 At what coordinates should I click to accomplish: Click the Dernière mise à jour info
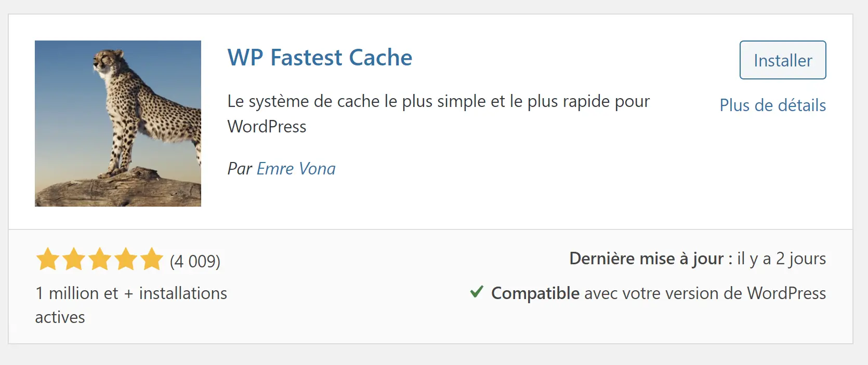(698, 258)
